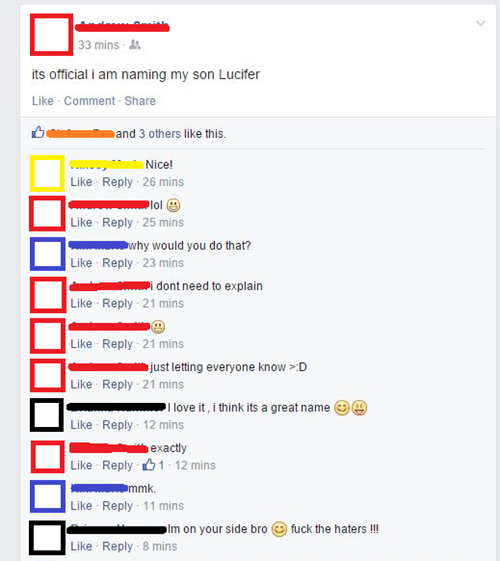Image resolution: width=500 pixels, height=561 pixels.
Task: Reply to "Im on your side bro" comment
Action: click(117, 547)
